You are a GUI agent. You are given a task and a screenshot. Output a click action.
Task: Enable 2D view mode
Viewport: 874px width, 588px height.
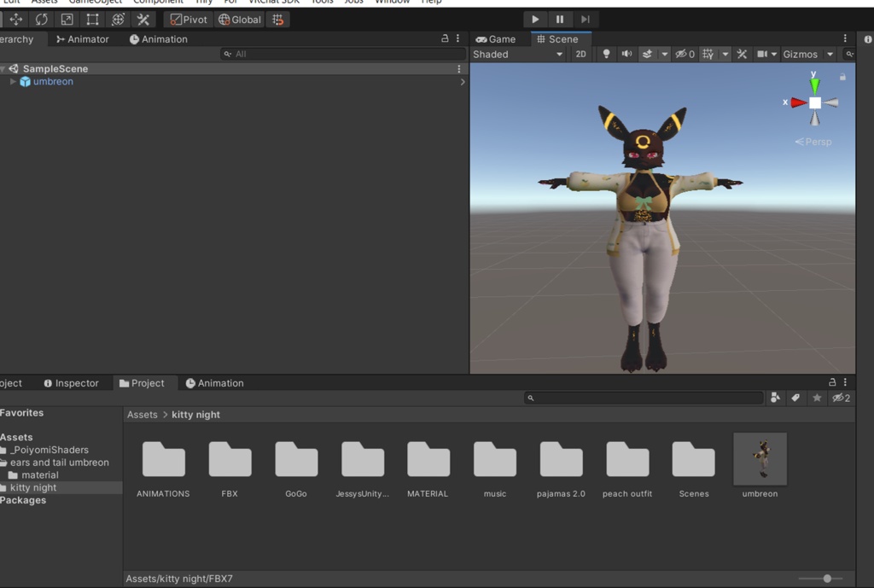click(x=580, y=54)
